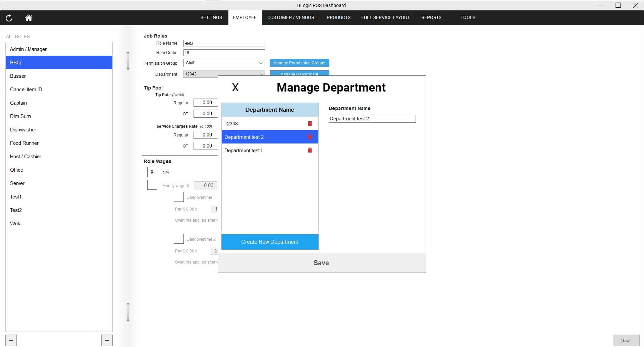The image size is (644, 347).
Task: Add a new role with plus button
Action: [x=107, y=340]
